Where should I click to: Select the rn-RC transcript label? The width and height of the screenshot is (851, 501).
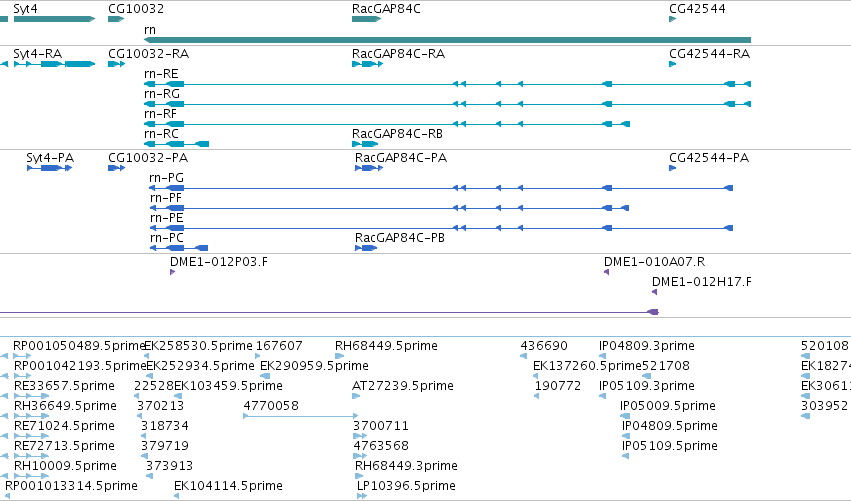(161, 134)
